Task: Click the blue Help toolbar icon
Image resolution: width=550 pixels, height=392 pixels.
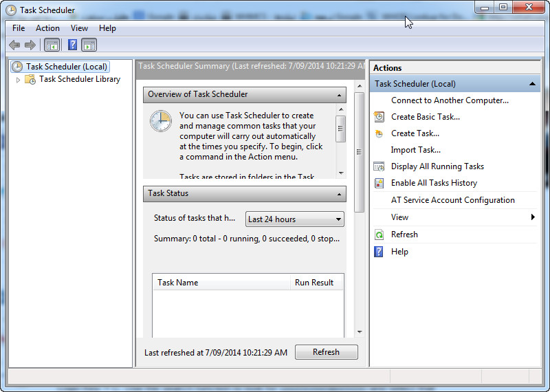Action: pyautogui.click(x=72, y=45)
